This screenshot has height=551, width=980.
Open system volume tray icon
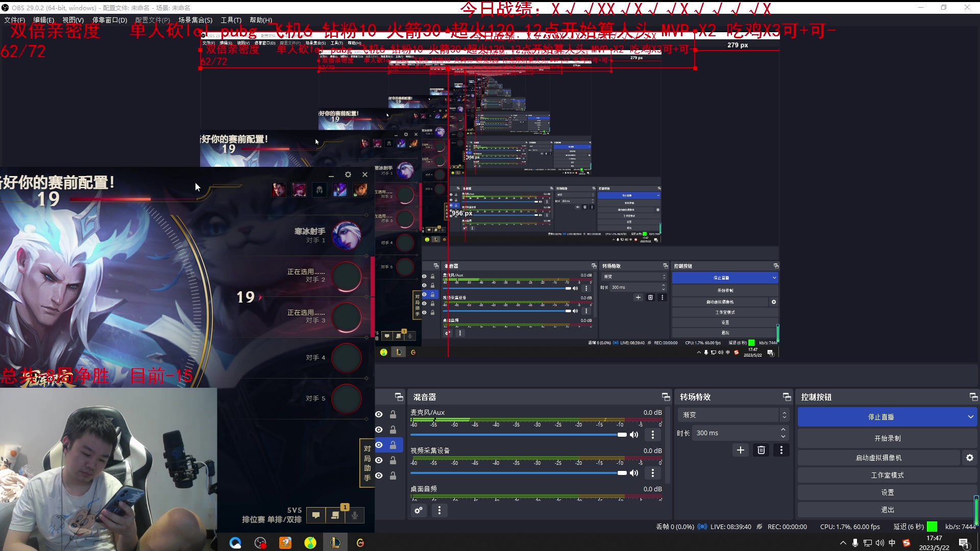coord(879,543)
